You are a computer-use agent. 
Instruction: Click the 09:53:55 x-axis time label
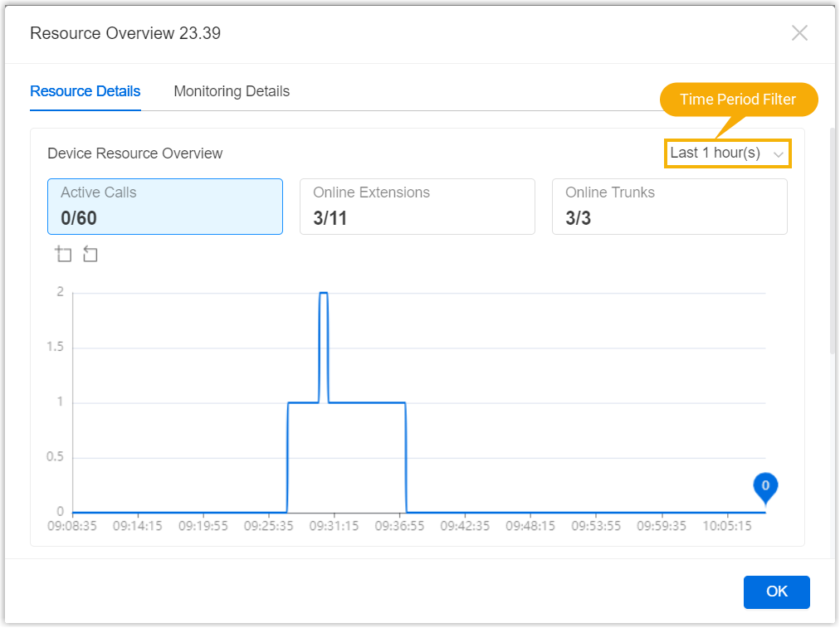point(594,526)
